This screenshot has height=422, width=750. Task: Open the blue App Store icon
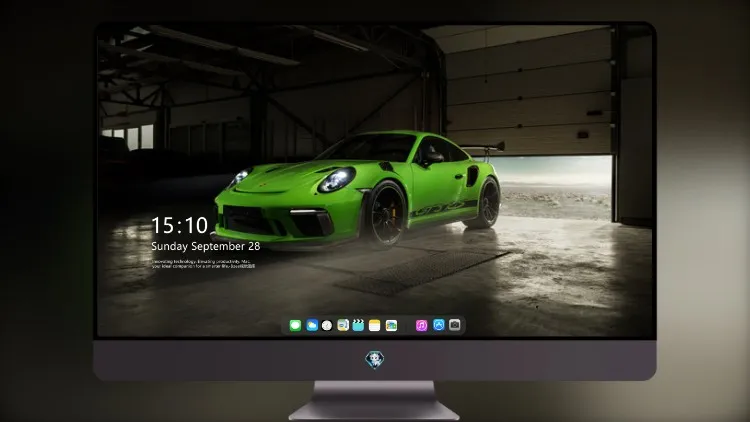(439, 325)
